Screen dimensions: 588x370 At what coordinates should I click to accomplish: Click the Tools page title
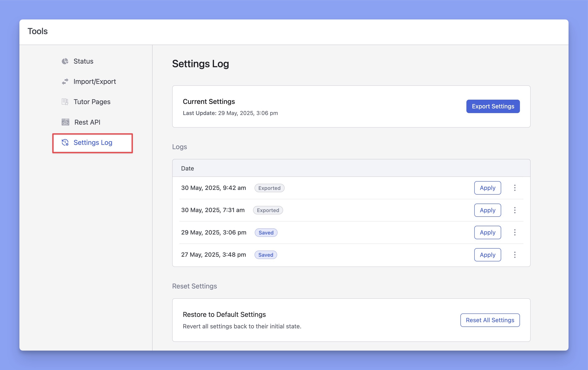click(x=38, y=31)
